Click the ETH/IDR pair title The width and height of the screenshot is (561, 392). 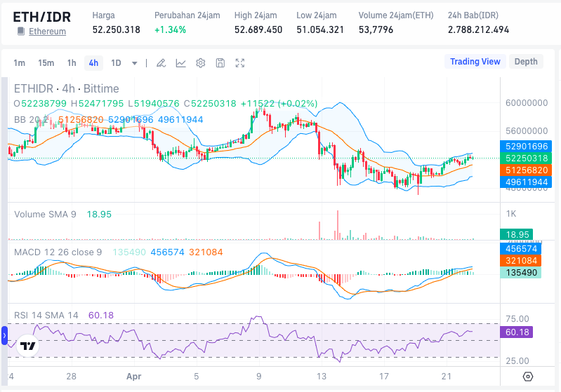[x=42, y=17]
